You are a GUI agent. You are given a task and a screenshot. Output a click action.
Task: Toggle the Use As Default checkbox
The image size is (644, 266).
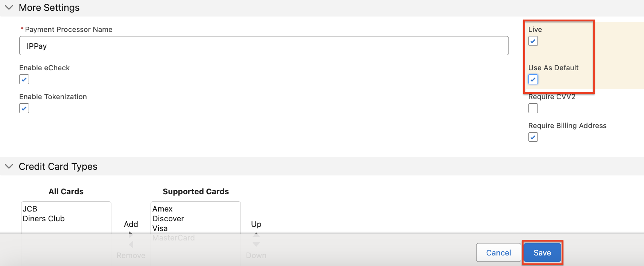[x=533, y=79]
